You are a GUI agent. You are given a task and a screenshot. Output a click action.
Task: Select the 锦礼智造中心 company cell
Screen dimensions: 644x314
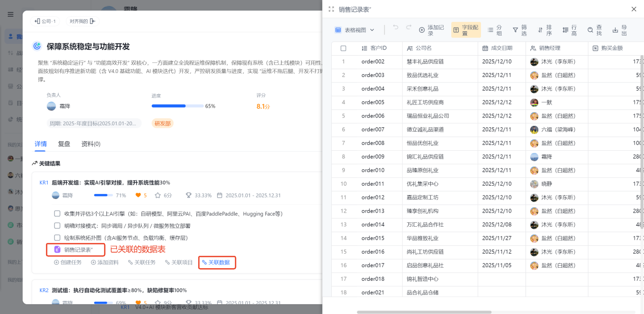(440, 279)
